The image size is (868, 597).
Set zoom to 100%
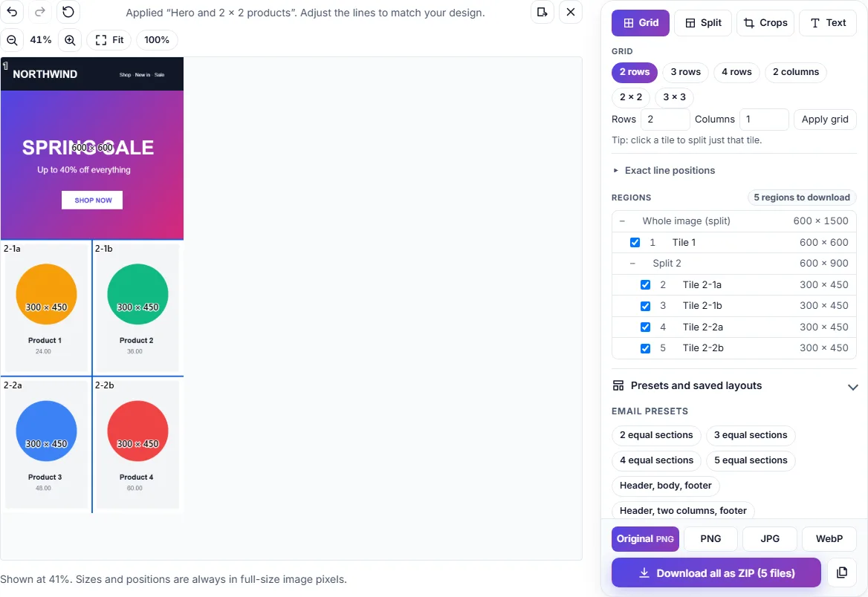[157, 40]
